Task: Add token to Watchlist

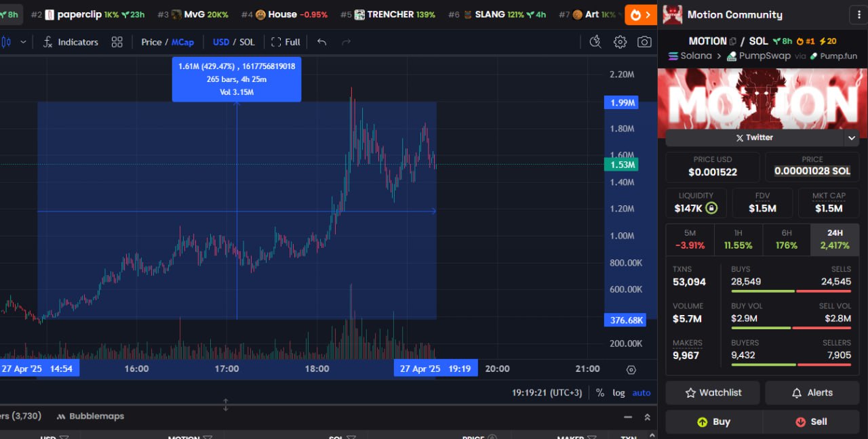Action: (713, 393)
